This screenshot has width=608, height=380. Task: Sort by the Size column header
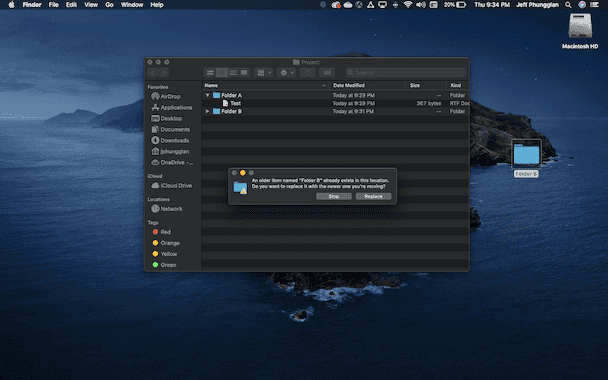pos(426,85)
